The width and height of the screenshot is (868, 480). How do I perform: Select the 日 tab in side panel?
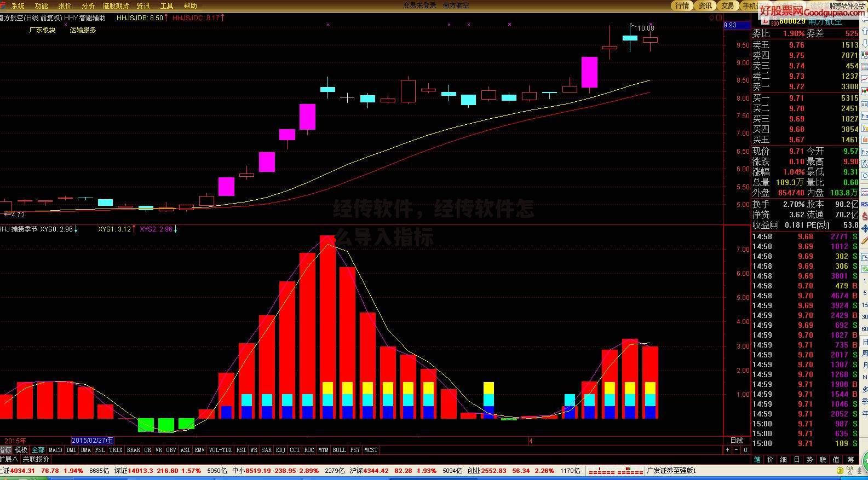coord(797,460)
